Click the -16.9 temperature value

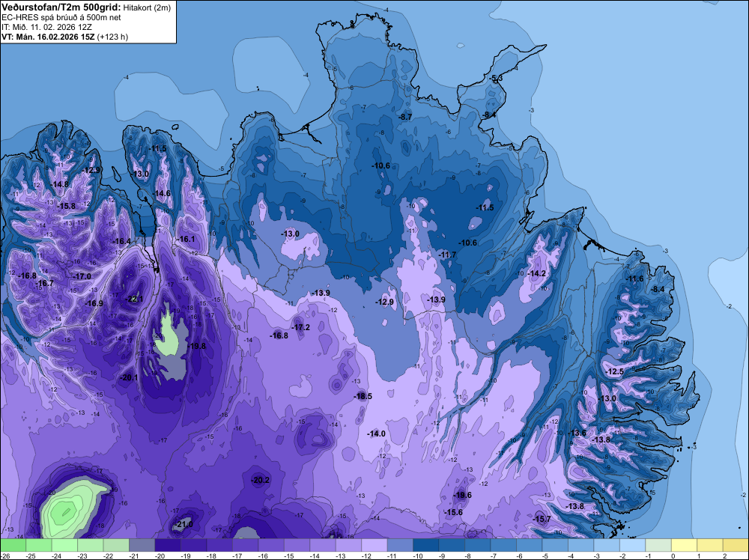coord(94,304)
